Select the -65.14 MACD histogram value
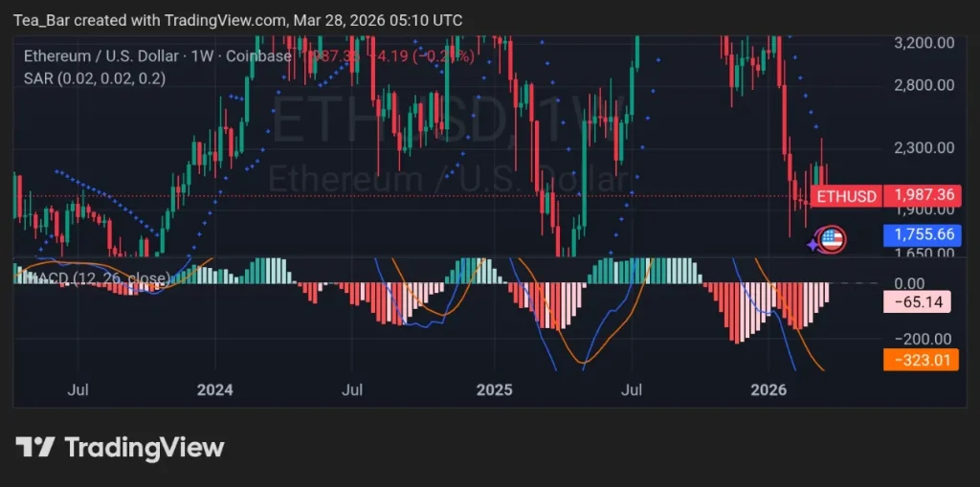 click(x=918, y=302)
